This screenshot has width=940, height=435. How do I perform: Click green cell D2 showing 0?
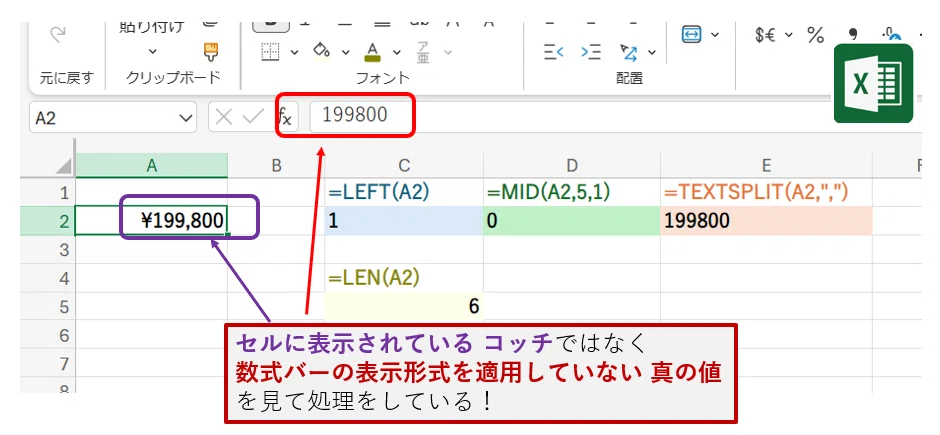pos(572,221)
